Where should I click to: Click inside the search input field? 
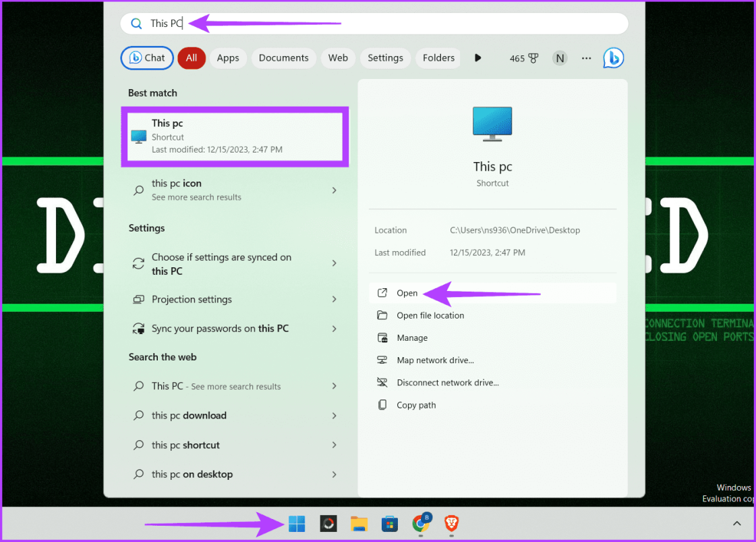[270, 23]
